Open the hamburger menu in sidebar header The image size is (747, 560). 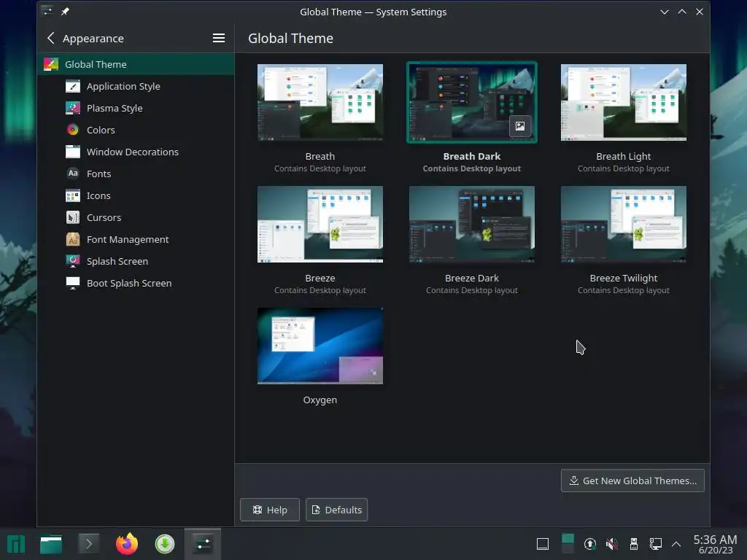[219, 38]
